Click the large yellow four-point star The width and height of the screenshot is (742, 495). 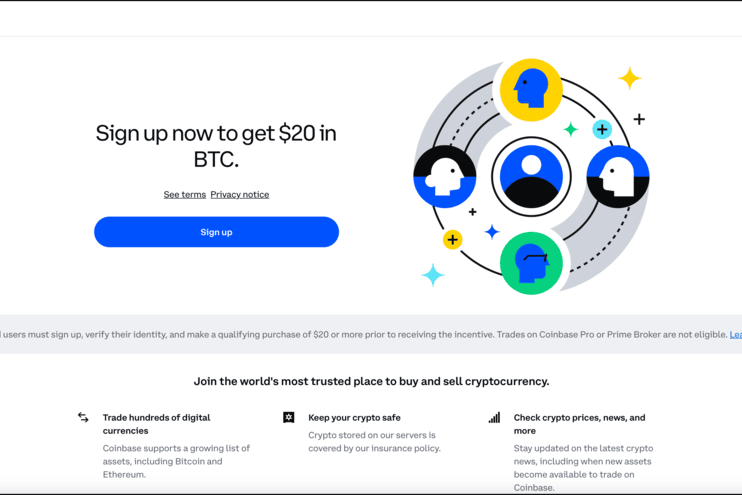pos(629,78)
